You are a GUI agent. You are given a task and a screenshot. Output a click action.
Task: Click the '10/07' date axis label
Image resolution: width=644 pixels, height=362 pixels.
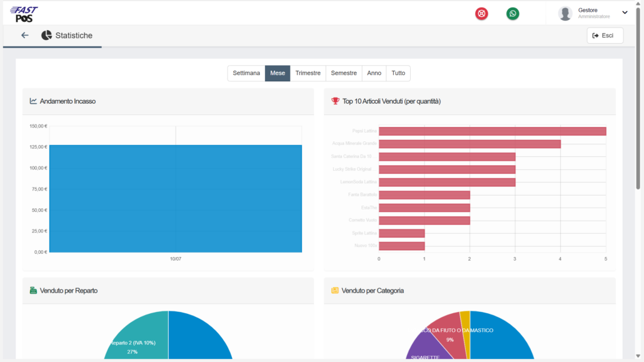(x=175, y=259)
